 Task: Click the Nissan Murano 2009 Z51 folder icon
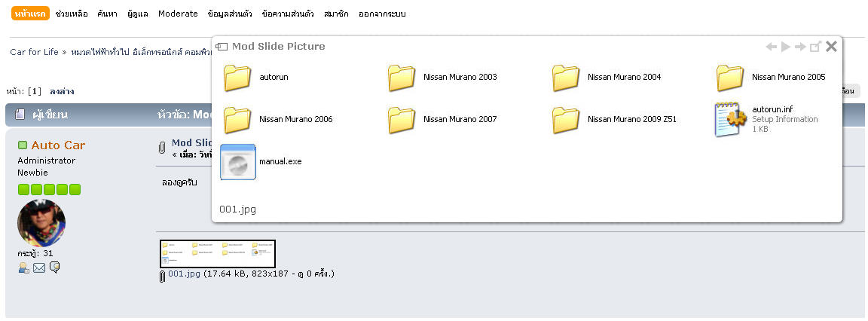click(567, 120)
